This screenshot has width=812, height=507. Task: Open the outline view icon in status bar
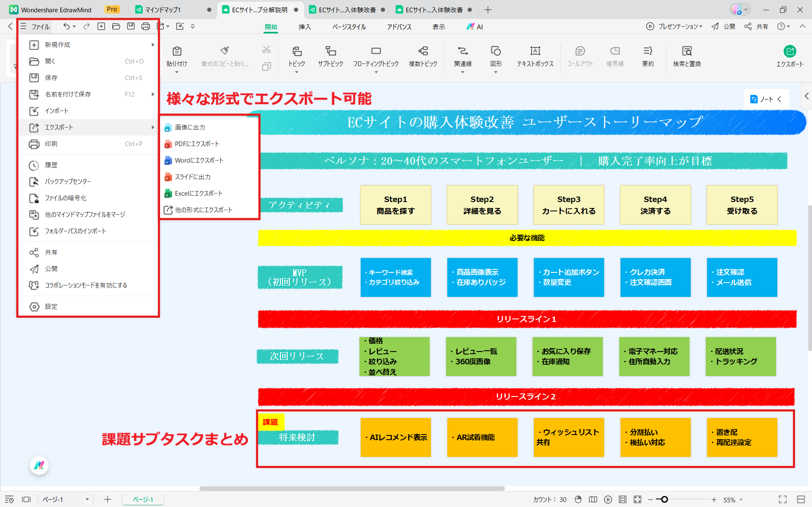[9, 499]
